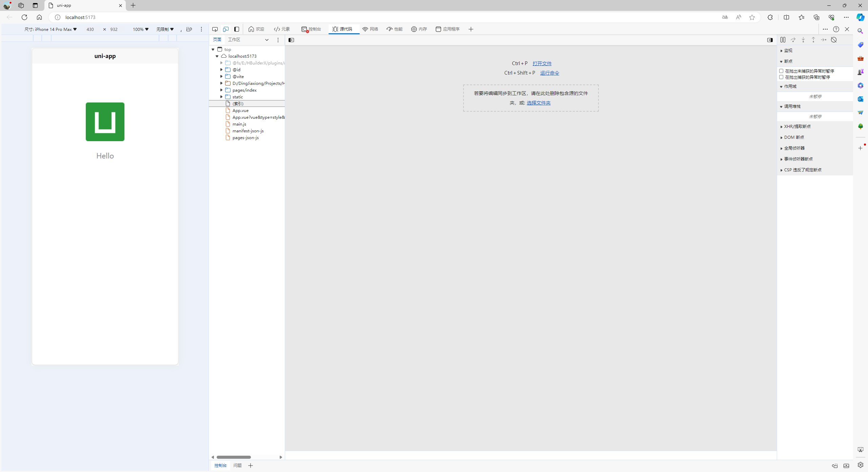Toggle device emulation toolbar icon
Image resolution: width=868 pixels, height=472 pixels.
point(226,29)
